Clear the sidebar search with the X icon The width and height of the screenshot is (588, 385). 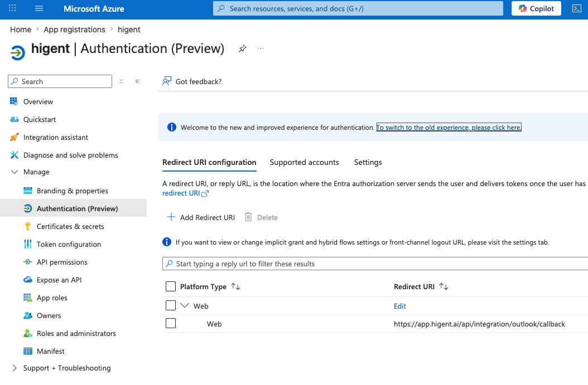click(x=121, y=81)
